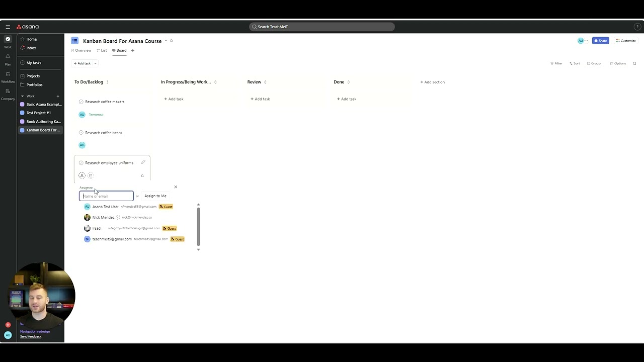Open Filter on the board toolbar

[x=556, y=63]
